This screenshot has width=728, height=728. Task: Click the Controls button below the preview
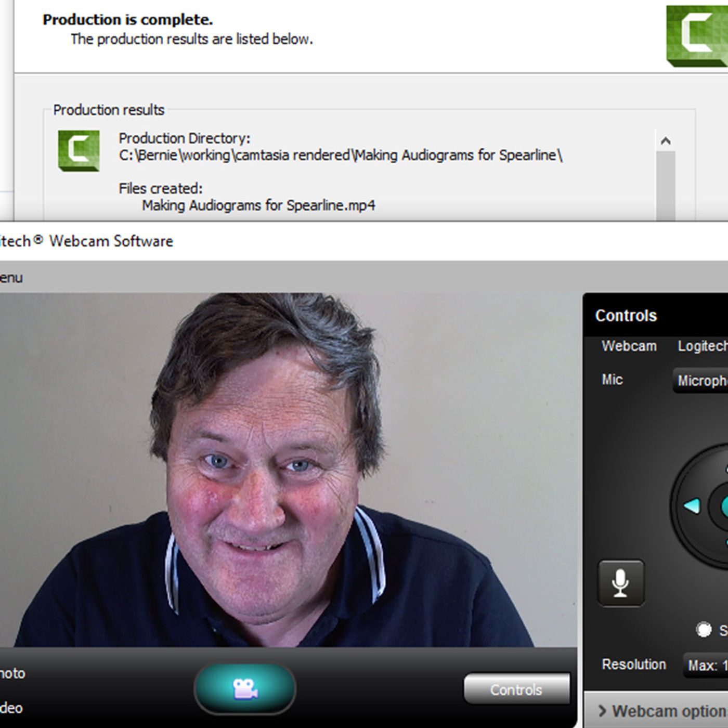tap(516, 690)
